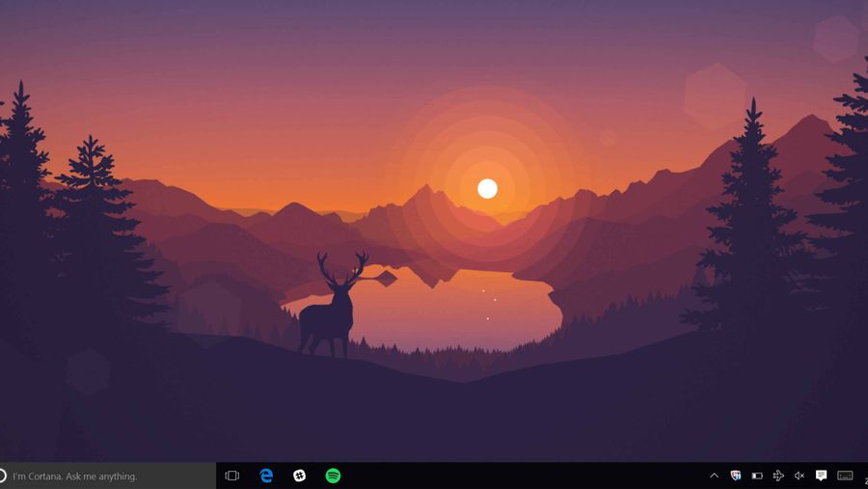Viewport: 868px width, 489px height.
Task: Check the battery status icon
Action: pos(757,475)
